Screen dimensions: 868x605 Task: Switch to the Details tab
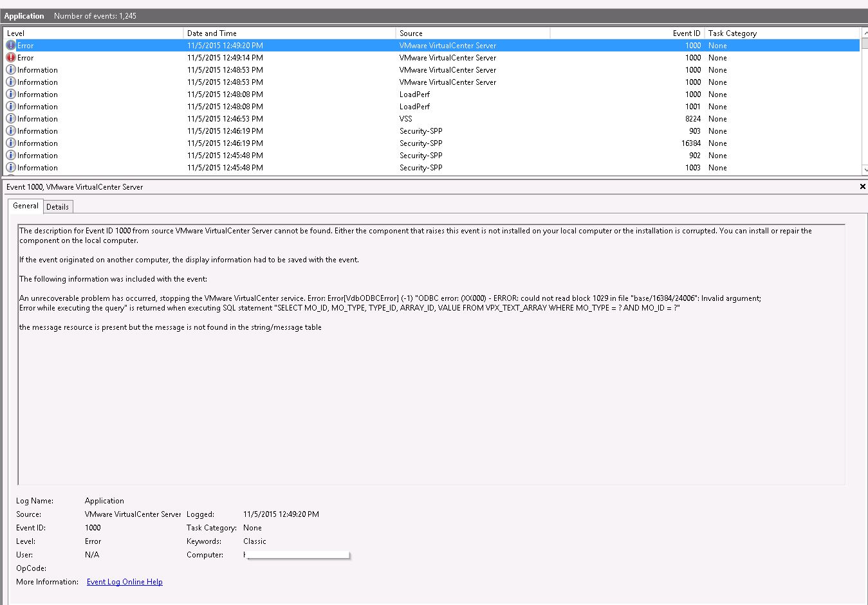57,207
